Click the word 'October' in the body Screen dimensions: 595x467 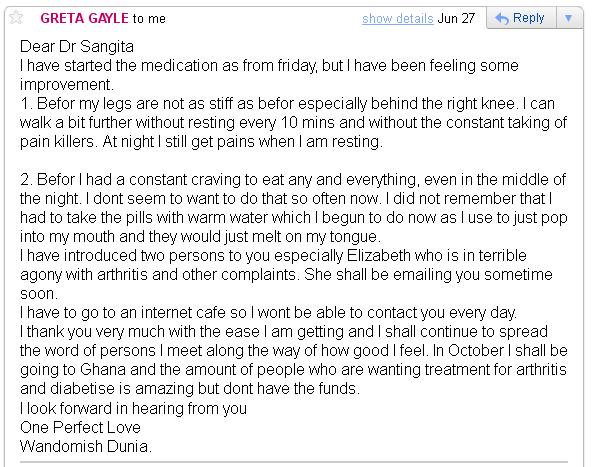click(x=475, y=350)
